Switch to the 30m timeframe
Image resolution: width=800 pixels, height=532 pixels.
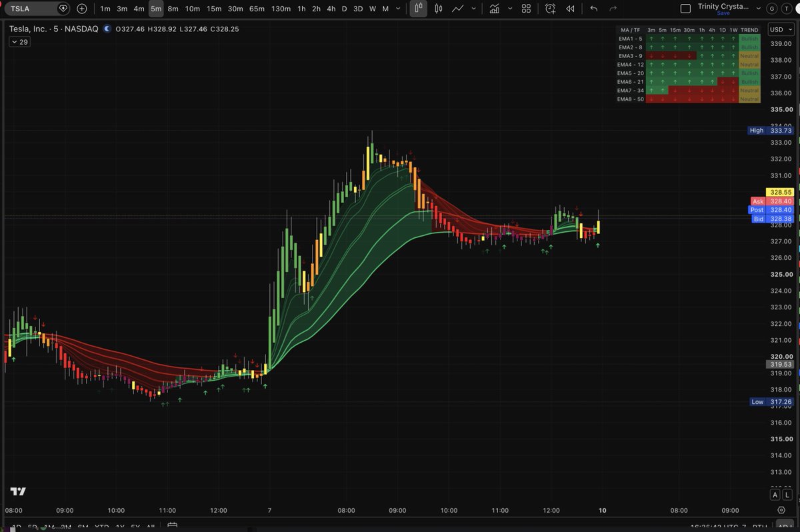tap(235, 9)
